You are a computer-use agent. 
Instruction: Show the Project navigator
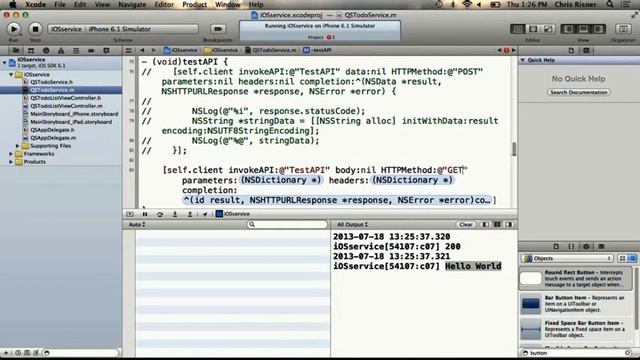pyautogui.click(x=16, y=51)
